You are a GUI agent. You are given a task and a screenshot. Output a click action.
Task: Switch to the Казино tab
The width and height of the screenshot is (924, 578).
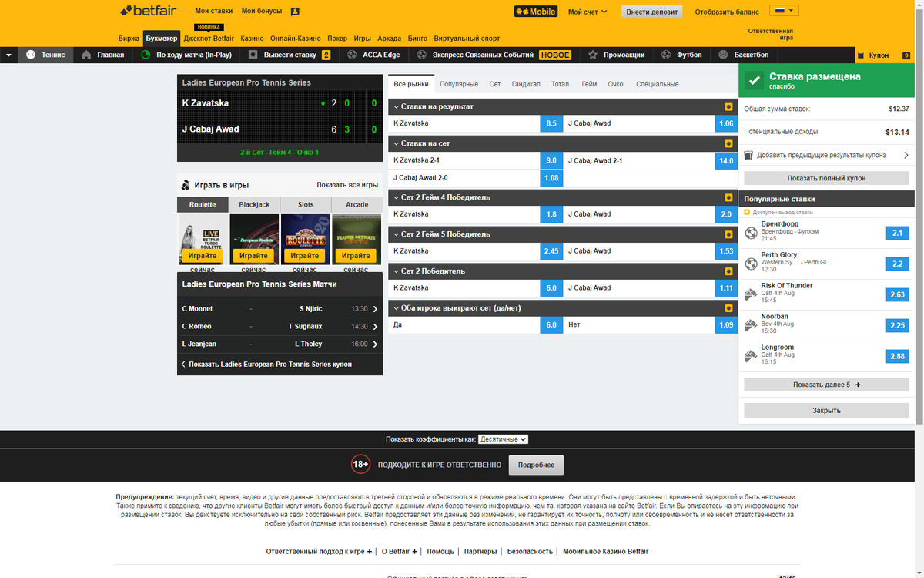[252, 38]
